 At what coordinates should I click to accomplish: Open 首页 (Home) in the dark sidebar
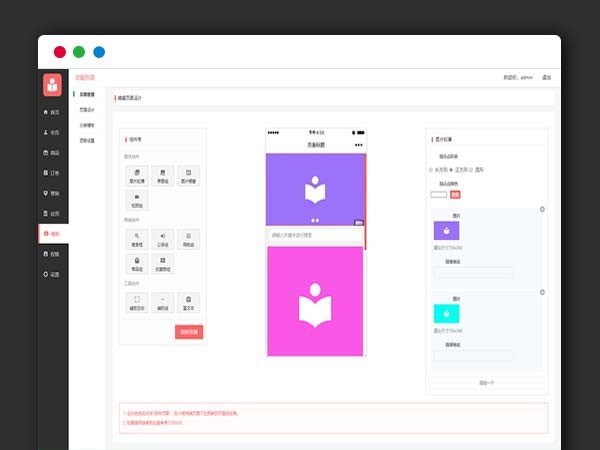coord(52,112)
